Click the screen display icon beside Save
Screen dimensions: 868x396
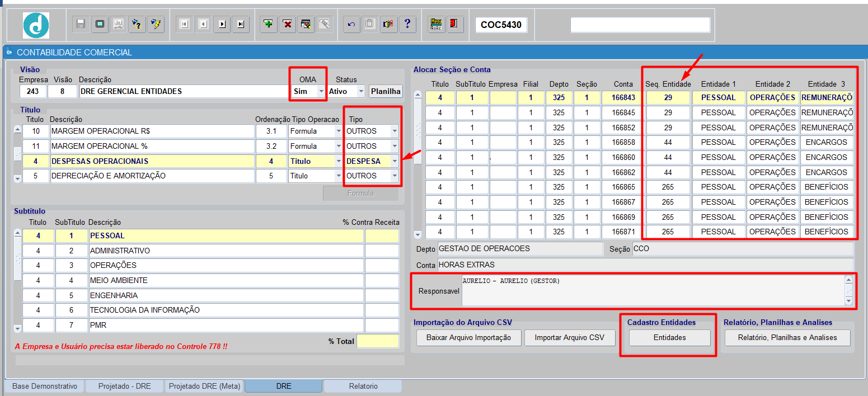pos(100,24)
